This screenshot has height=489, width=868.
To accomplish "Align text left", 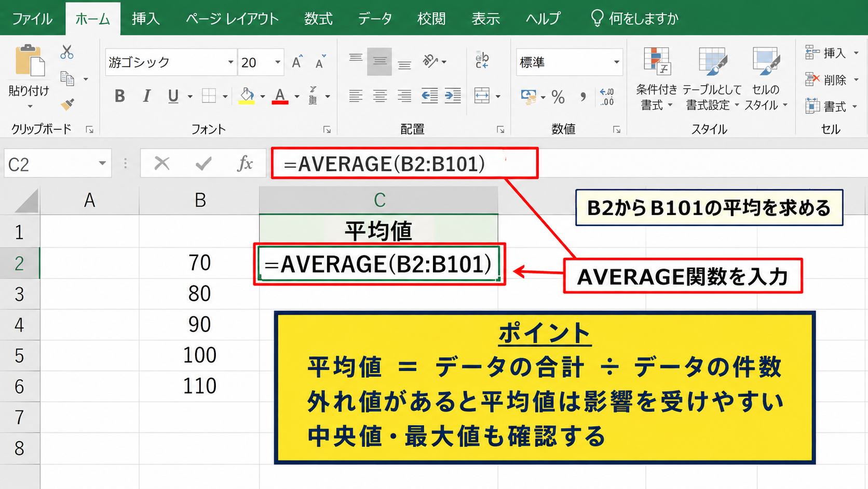I will point(356,96).
